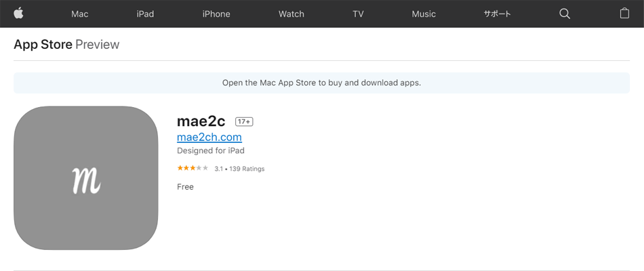644x271 pixels.
Task: Open the Music menu item
Action: (x=424, y=14)
